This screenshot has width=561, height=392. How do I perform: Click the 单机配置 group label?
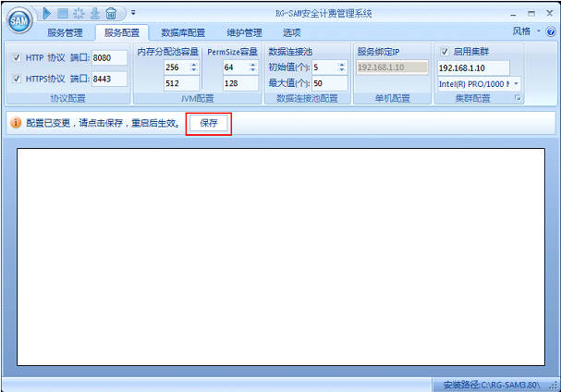(x=392, y=98)
